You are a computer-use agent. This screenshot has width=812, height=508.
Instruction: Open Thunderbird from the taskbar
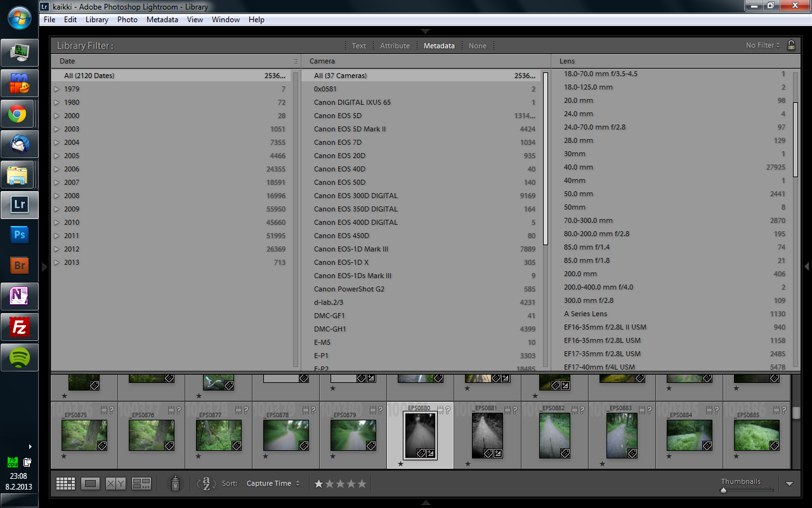click(x=18, y=145)
